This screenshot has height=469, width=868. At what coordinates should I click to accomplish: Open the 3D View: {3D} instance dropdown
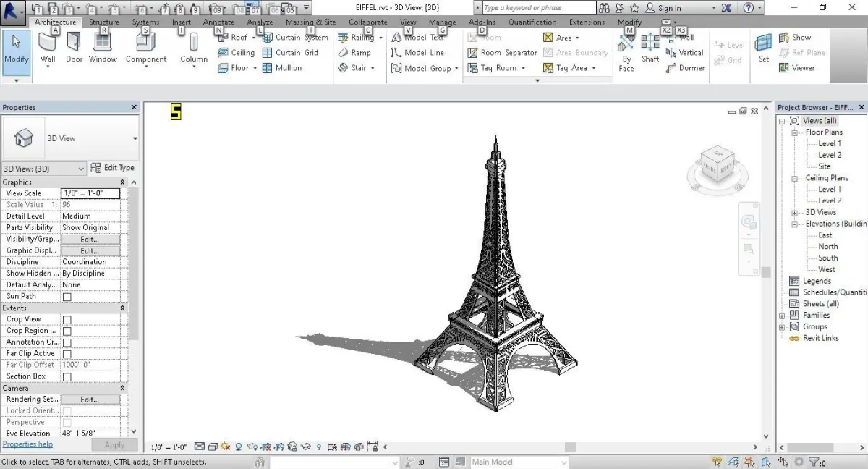[44, 169]
